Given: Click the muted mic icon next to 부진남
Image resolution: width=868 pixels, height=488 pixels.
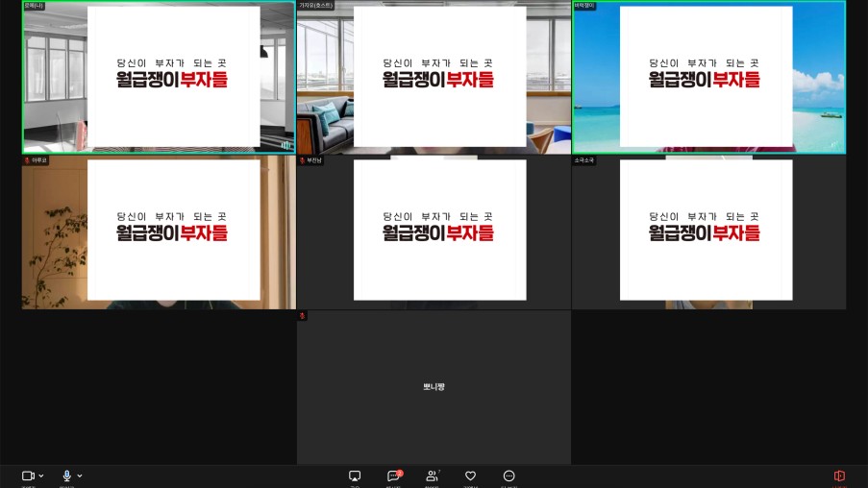Looking at the screenshot, I should click(x=302, y=160).
